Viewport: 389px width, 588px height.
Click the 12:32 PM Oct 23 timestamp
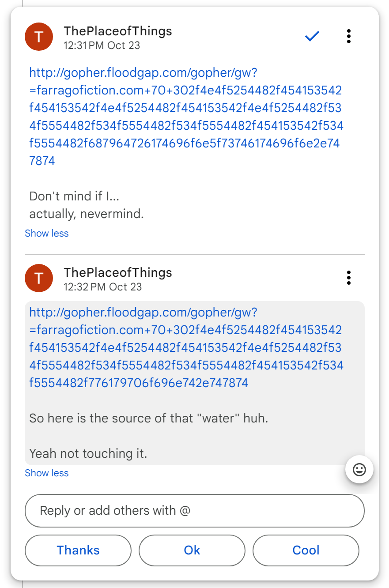click(102, 287)
